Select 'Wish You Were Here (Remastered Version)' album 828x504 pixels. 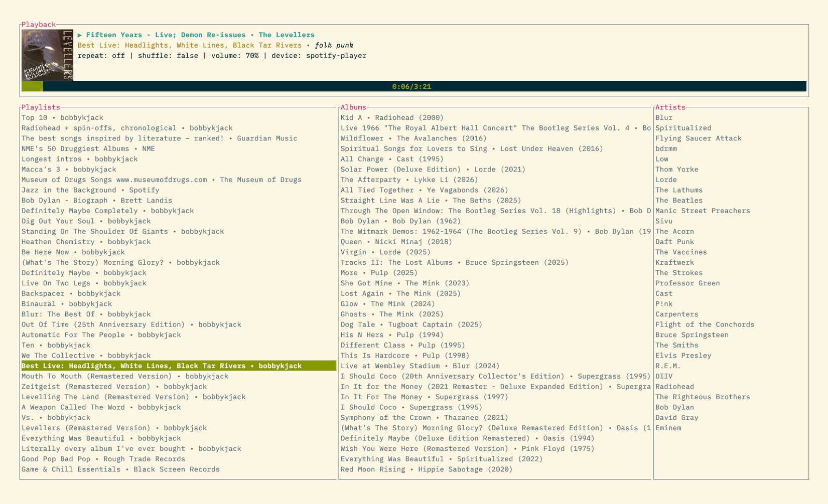tap(468, 449)
